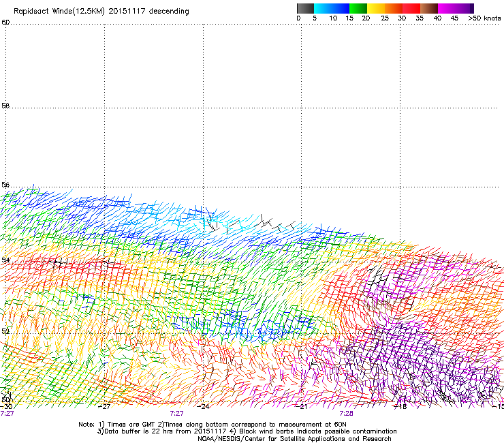Click the green 15-20 knots legend swatch

click(x=358, y=8)
